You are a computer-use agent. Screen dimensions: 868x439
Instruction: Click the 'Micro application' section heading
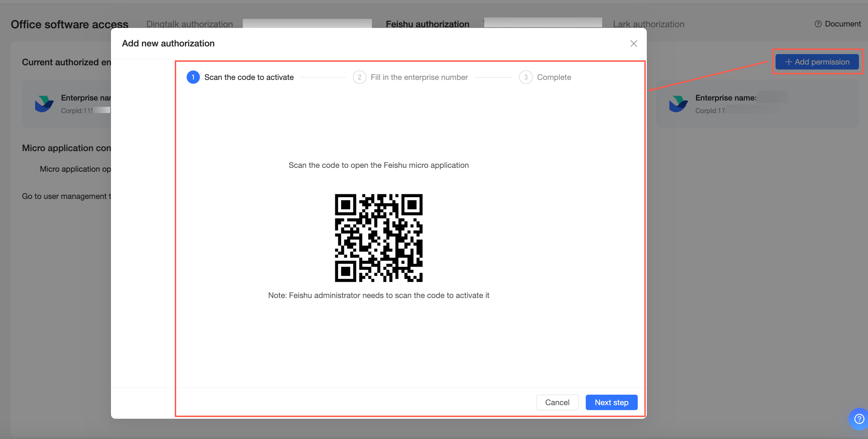tap(66, 148)
